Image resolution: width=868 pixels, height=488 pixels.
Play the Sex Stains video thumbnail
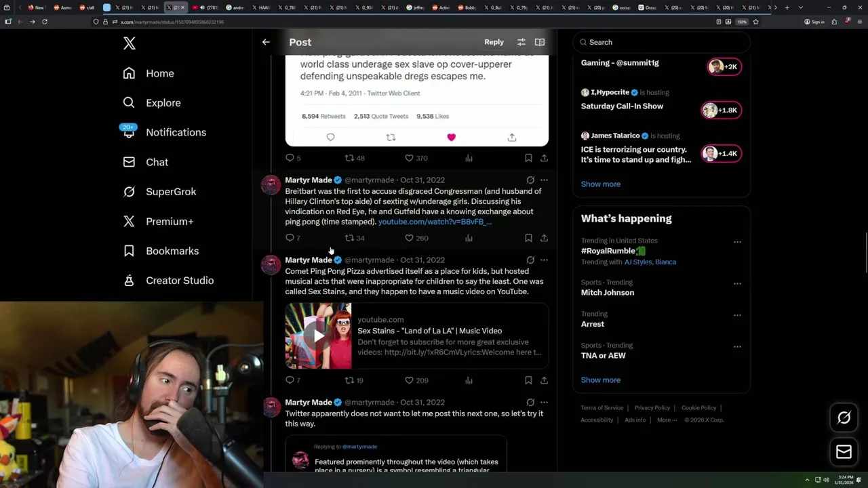(318, 336)
